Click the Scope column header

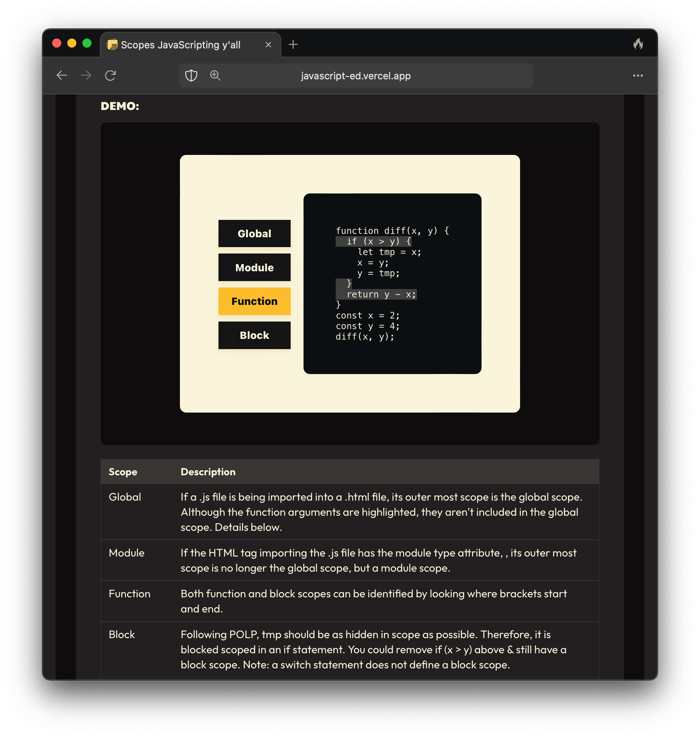123,472
